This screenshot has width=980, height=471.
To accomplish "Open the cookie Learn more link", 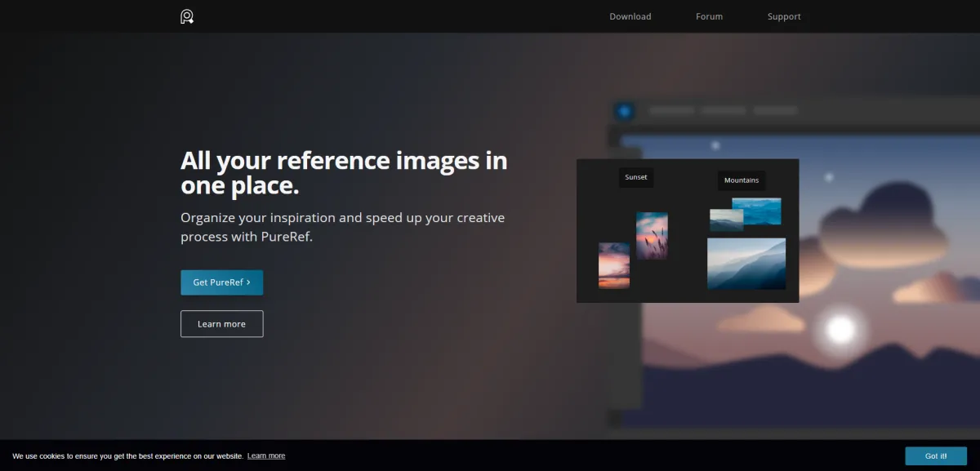I will pos(266,456).
